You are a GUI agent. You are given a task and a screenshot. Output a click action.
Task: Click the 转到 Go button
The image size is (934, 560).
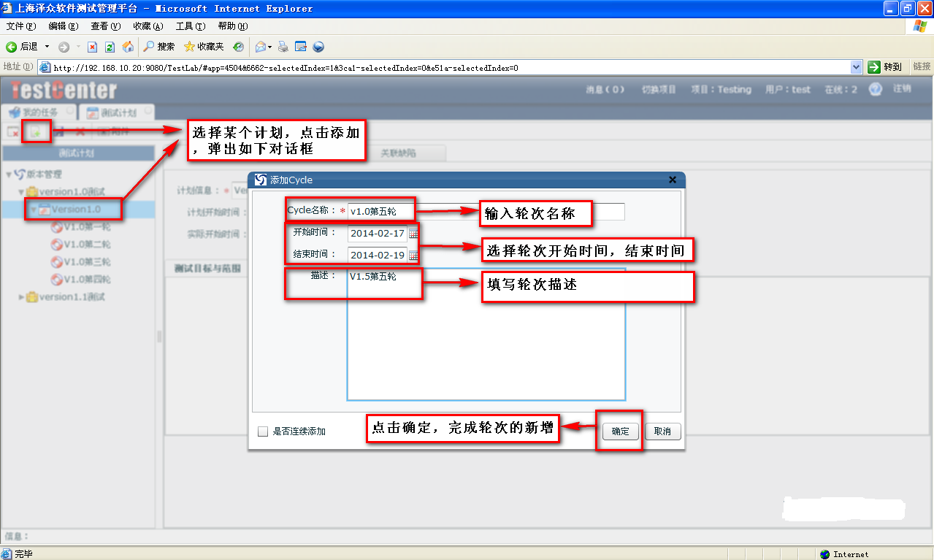886,67
